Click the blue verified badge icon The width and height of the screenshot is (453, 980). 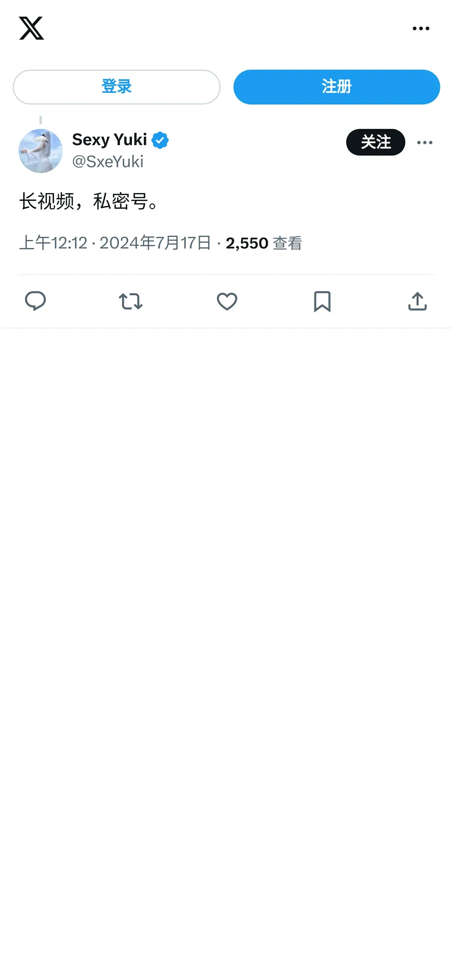coord(160,140)
